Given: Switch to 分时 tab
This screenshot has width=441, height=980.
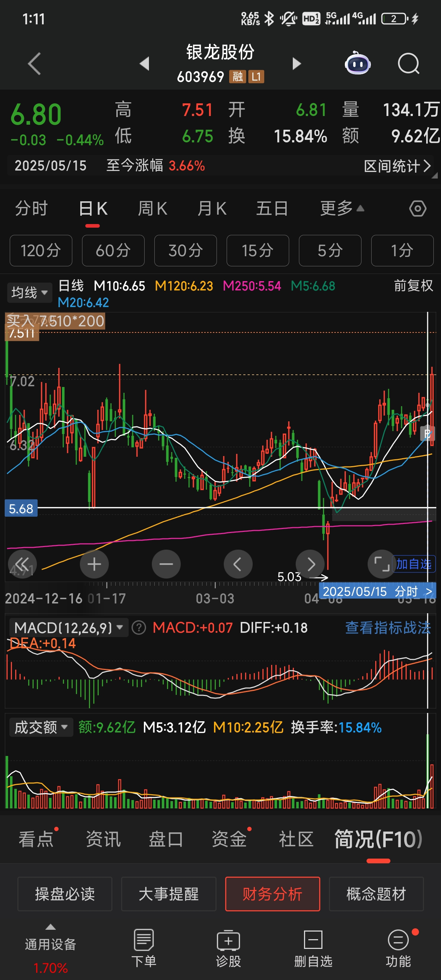Looking at the screenshot, I should (31, 209).
